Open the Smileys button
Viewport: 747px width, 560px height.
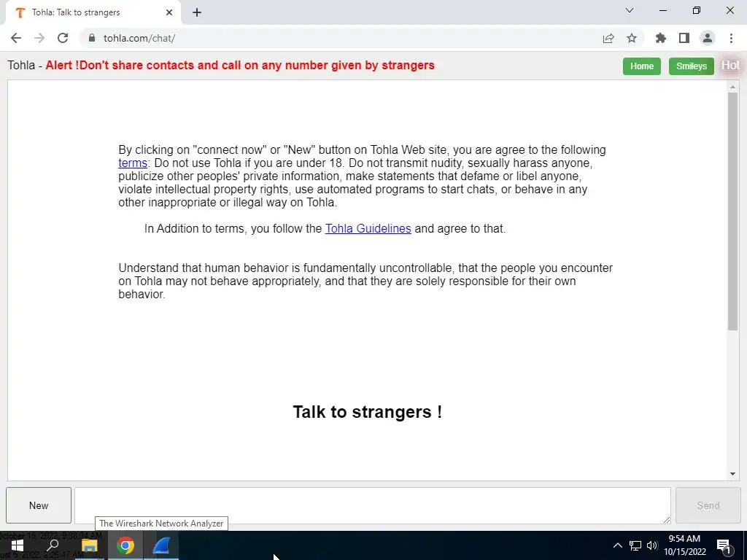pos(692,66)
